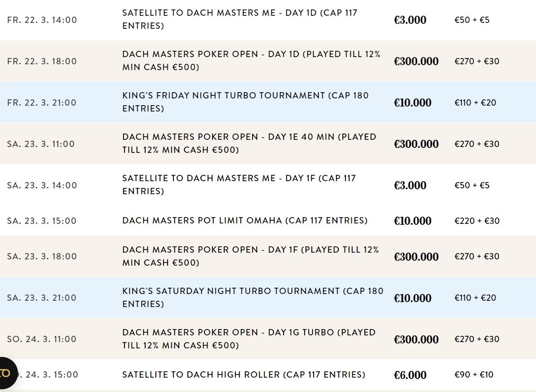Click the FR. 22. 3. 14:00 date cell
The image size is (536, 392).
coord(42,20)
